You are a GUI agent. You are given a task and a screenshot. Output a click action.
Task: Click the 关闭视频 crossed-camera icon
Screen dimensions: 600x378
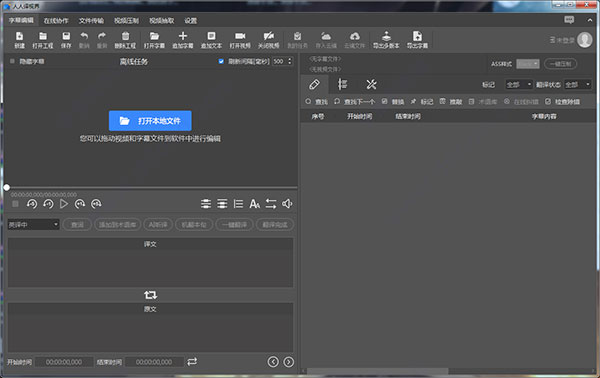pyautogui.click(x=269, y=36)
